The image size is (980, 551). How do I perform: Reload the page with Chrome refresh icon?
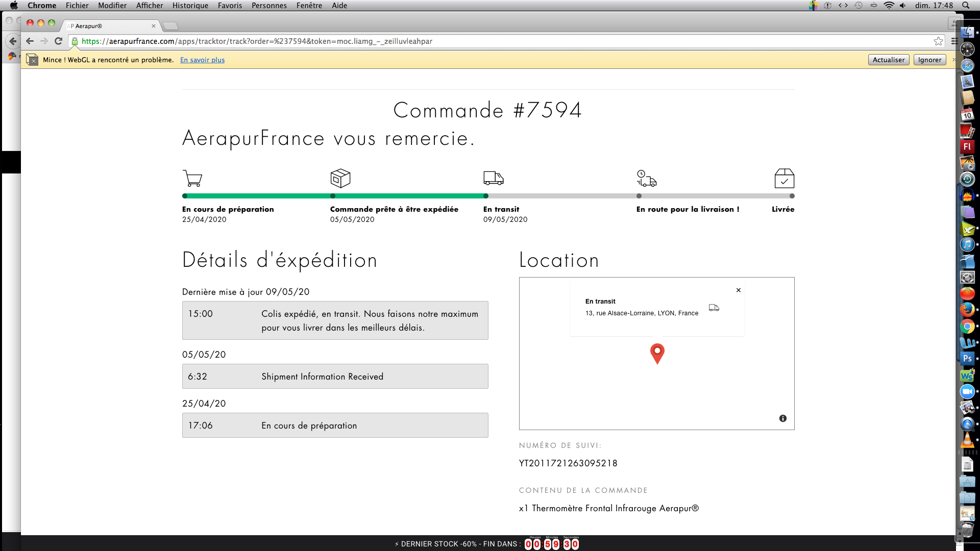pyautogui.click(x=58, y=41)
